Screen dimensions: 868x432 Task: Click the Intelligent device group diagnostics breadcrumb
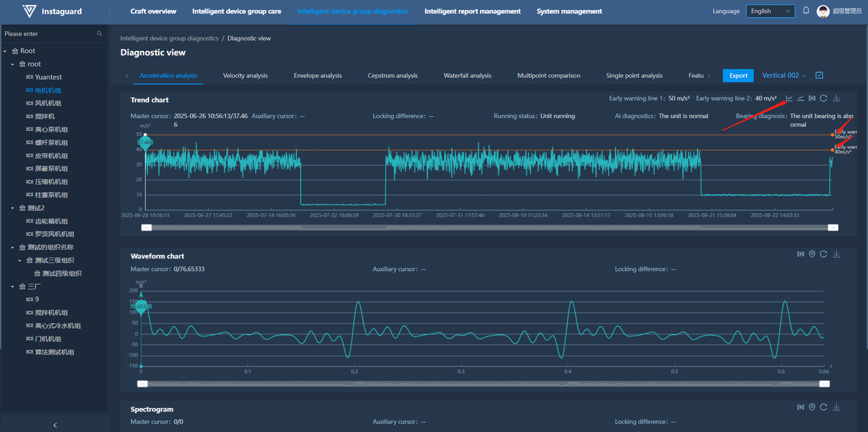[170, 39]
